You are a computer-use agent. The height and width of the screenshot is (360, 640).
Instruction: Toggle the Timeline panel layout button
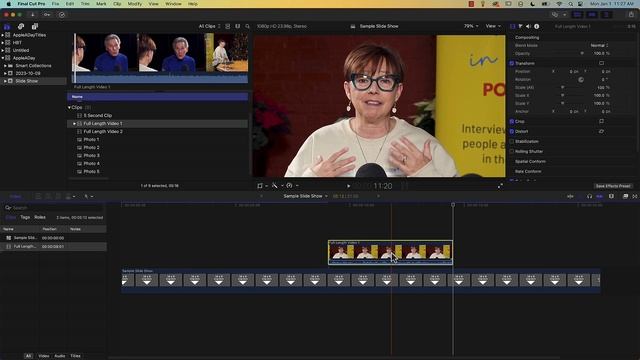[x=592, y=15]
